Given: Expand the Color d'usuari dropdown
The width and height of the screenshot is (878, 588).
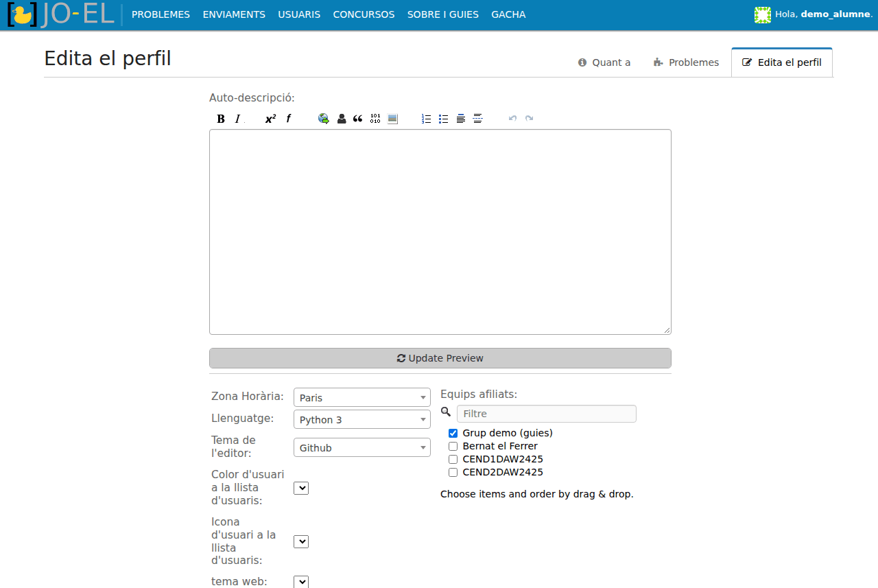Looking at the screenshot, I should click(x=301, y=488).
